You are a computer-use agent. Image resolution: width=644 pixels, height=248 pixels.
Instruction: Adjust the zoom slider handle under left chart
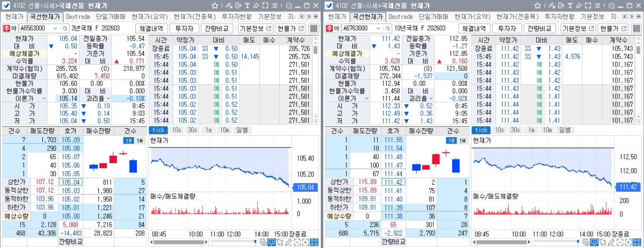coord(255,242)
